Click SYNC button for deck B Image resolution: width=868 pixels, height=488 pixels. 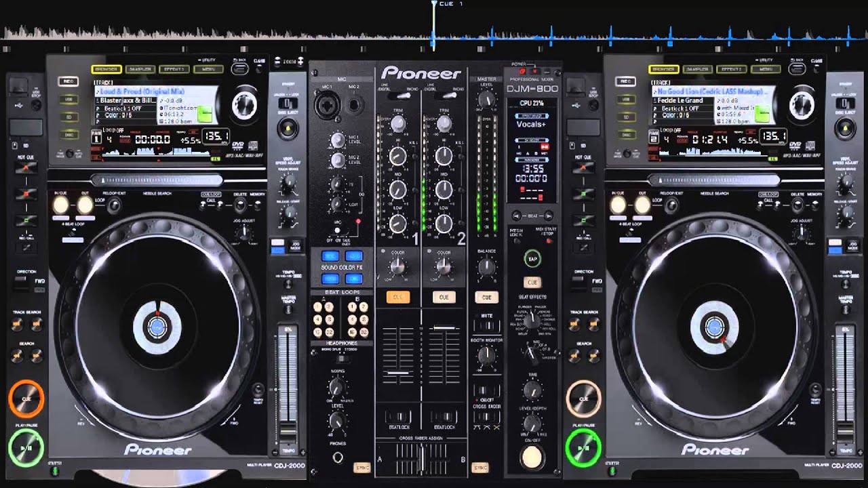[480, 468]
